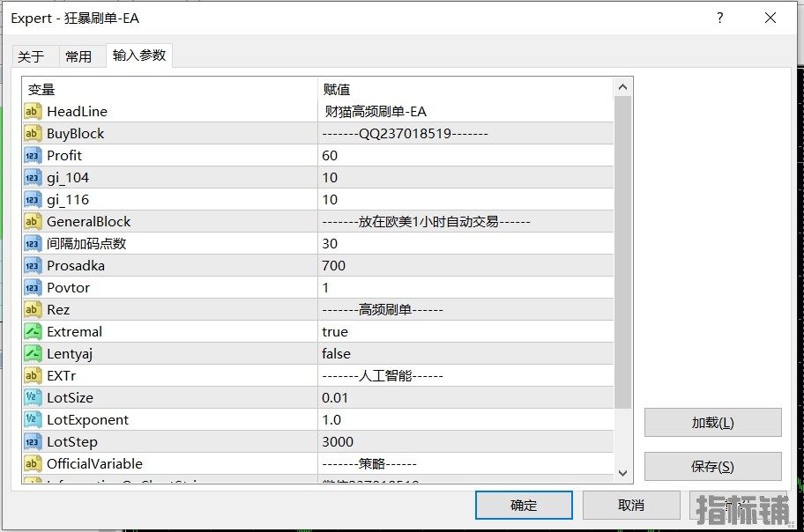Screen dimensions: 804x532
Task: Click the integer icon beside Povtor
Action: point(33,287)
